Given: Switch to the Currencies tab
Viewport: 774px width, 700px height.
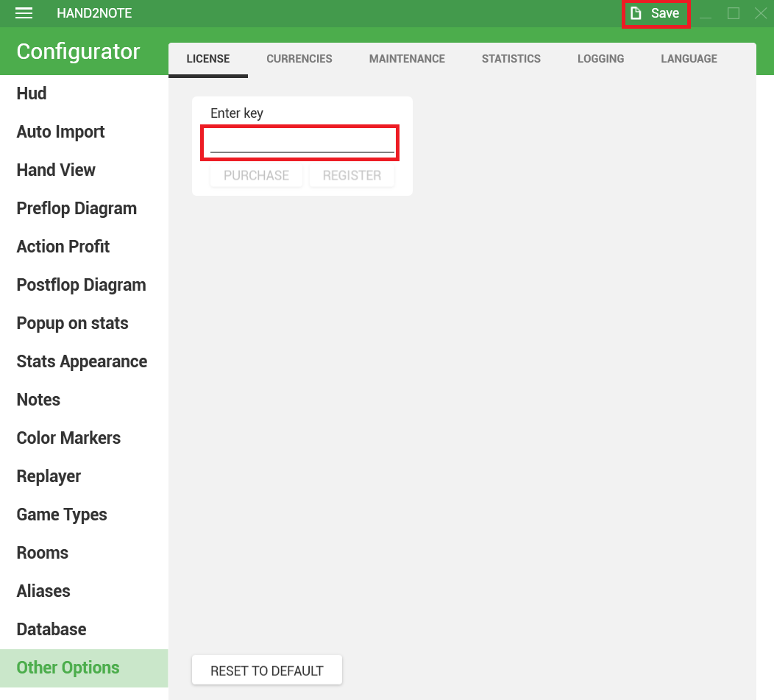Looking at the screenshot, I should click(x=299, y=59).
